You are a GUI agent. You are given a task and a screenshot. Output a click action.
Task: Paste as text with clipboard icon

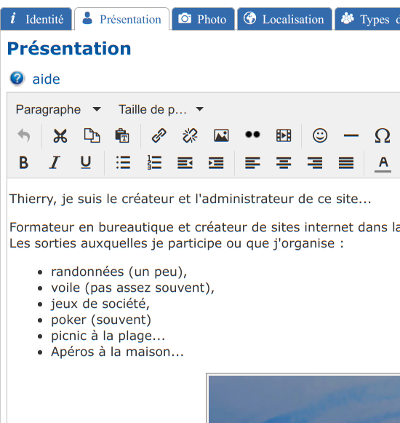pyautogui.click(x=122, y=136)
